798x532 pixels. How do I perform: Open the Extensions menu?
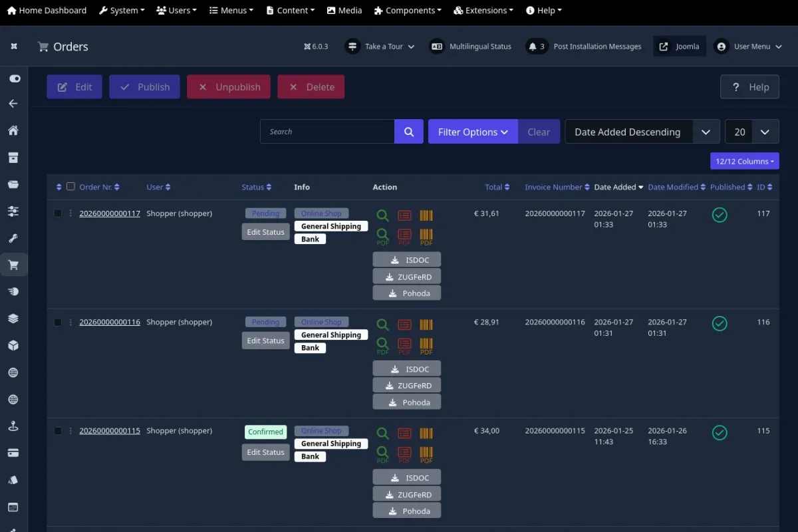483,11
